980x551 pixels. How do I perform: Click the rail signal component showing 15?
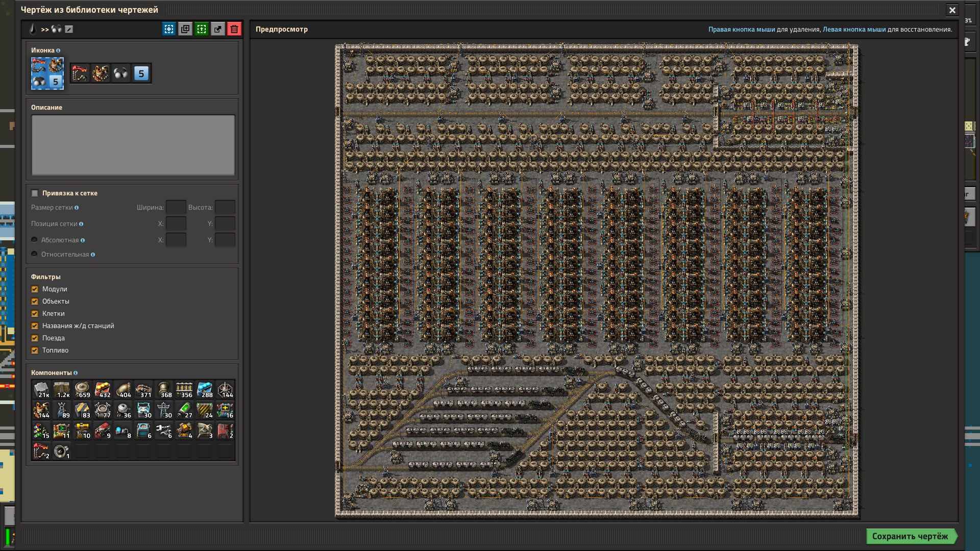(41, 431)
